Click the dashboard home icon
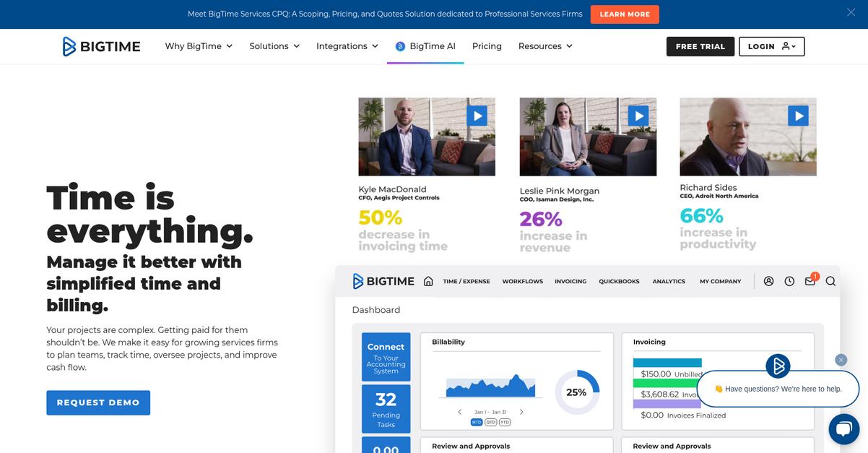 428,281
